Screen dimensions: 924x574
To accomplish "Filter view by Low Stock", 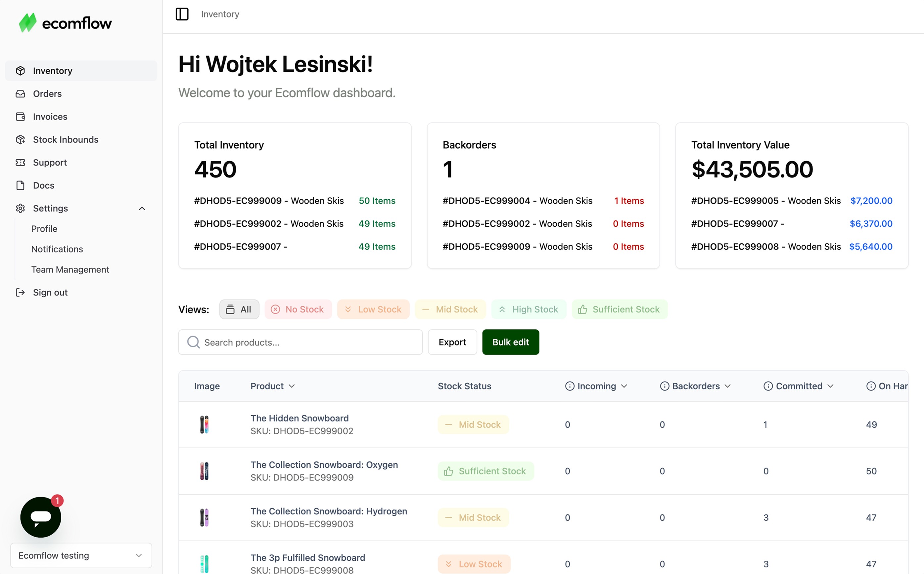I will 373,310.
